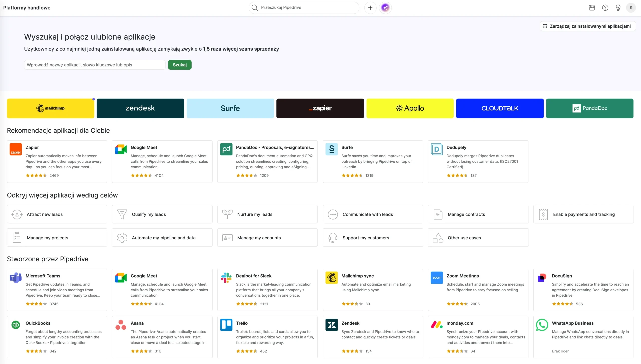The width and height of the screenshot is (641, 364).
Task: Select the Qualify my leads goal
Action: tap(162, 214)
